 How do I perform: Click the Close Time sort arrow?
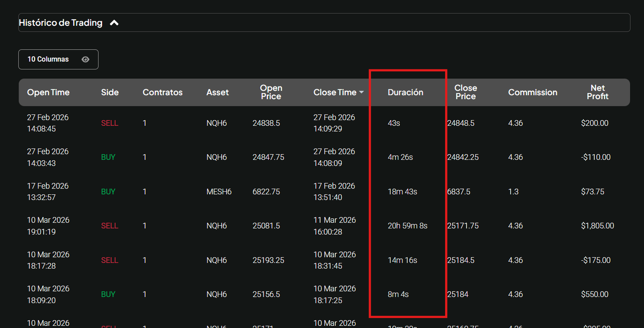pos(362,93)
